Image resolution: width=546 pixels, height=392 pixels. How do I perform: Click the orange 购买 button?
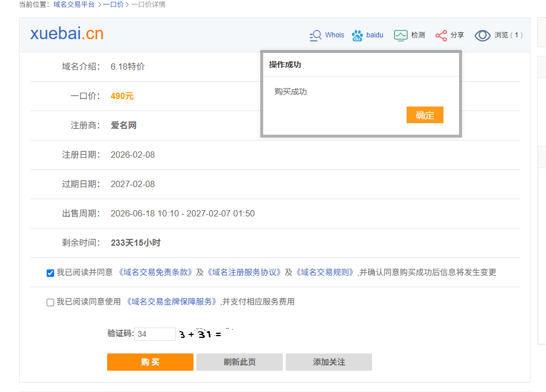(x=150, y=362)
